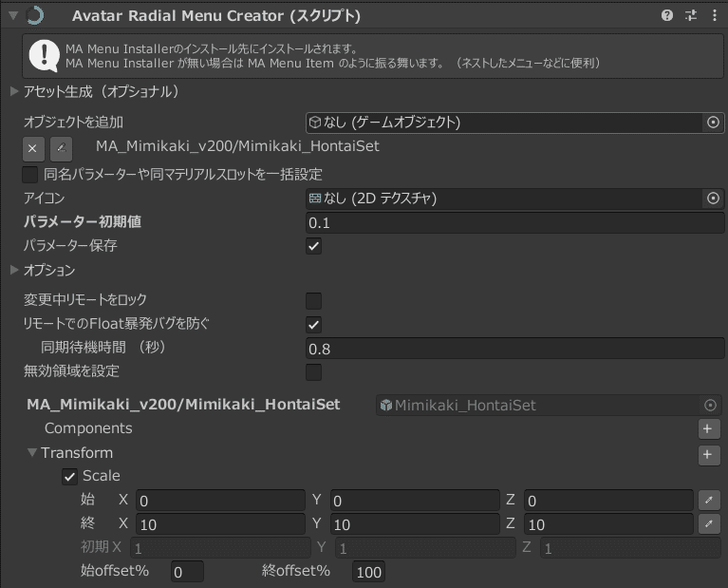Collapse the Transform foldout
This screenshot has width=728, height=588.
(32, 452)
